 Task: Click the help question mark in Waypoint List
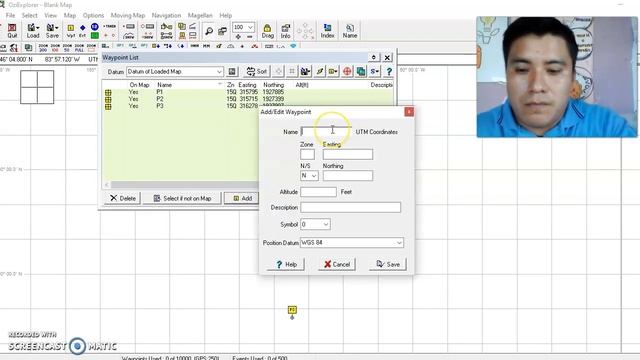[x=389, y=71]
